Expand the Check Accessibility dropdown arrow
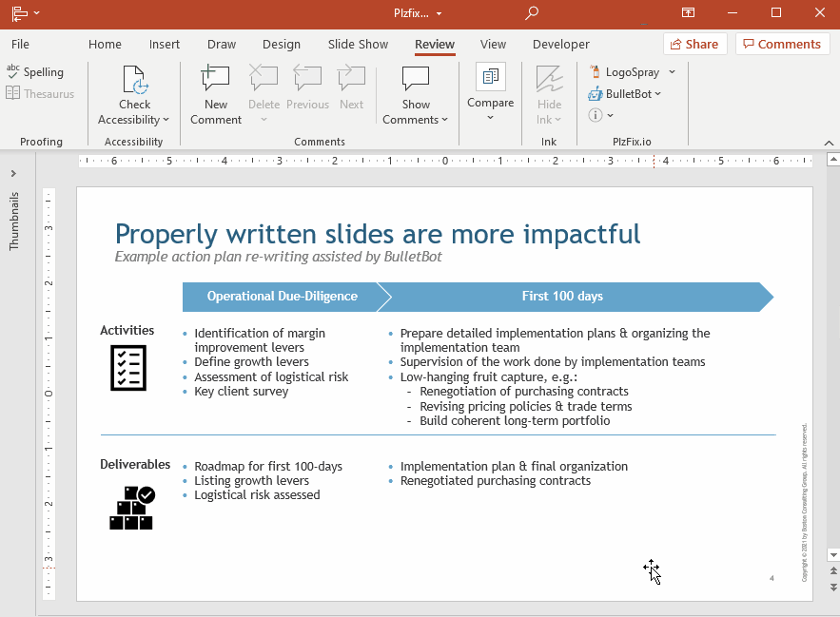This screenshot has width=840, height=617. tap(166, 121)
